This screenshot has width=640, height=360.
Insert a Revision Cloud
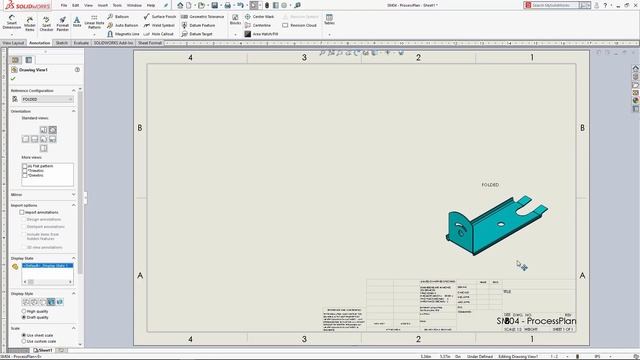click(x=300, y=25)
